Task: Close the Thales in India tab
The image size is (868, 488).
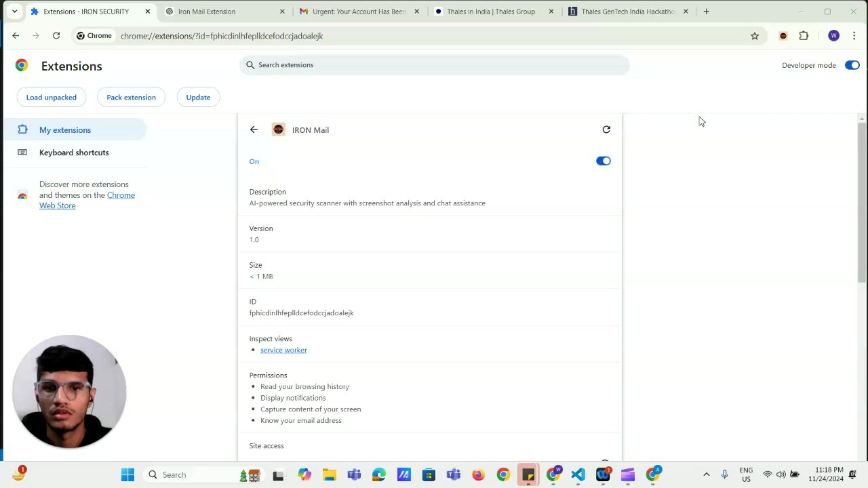Action: pos(551,12)
